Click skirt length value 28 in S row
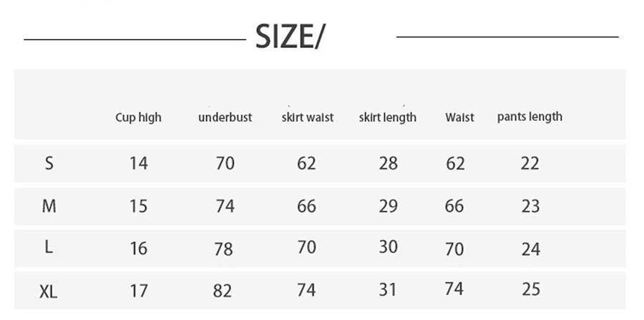Image resolution: width=644 pixels, height=320 pixels. click(x=388, y=163)
